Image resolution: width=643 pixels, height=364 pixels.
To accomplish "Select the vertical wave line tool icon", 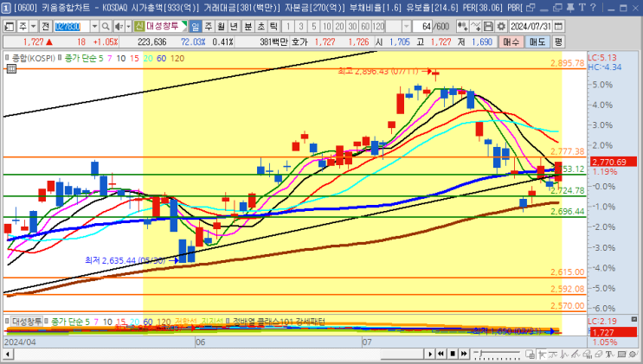I will 564,354.
